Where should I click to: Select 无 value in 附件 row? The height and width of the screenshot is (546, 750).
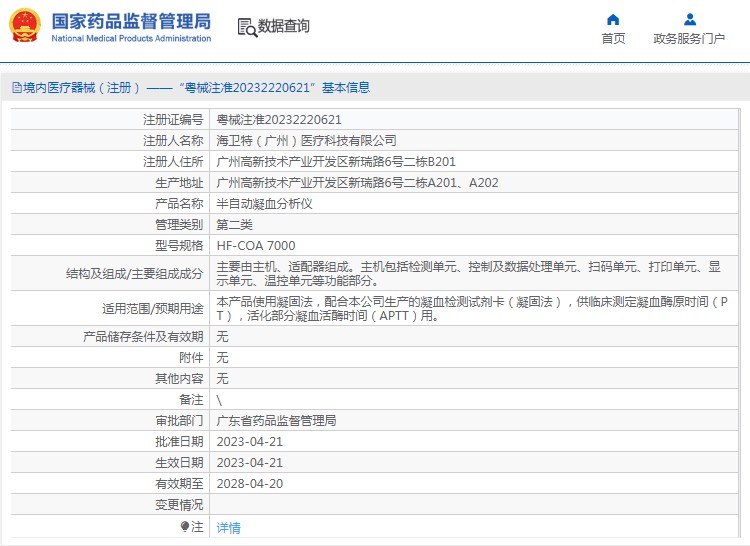point(222,358)
